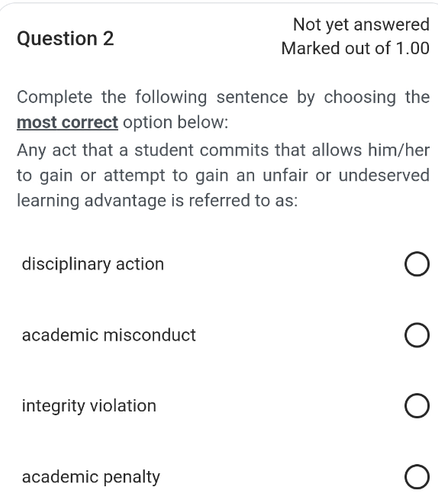
Task: Click the 'disciplinary action' answer label text
Action: coord(93,265)
